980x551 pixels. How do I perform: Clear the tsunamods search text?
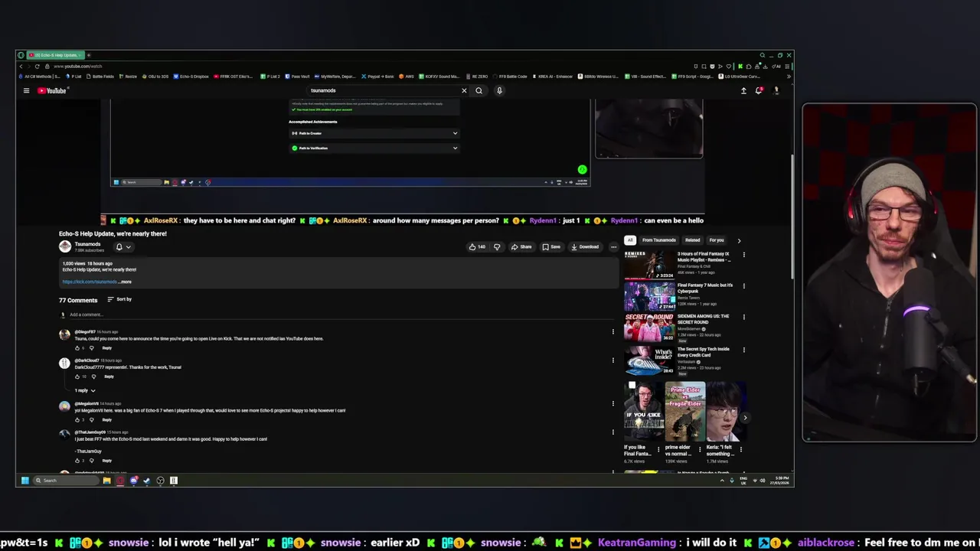click(463, 90)
